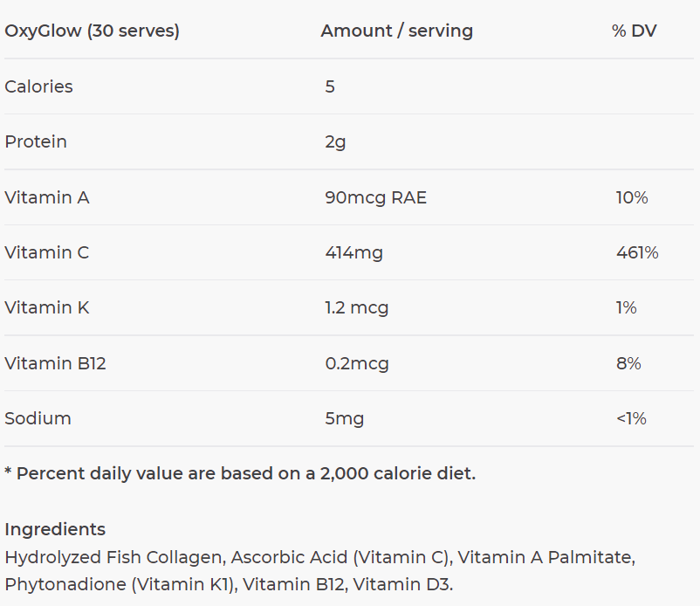Viewport: 700px width, 606px height.
Task: Click the Ingredients heading
Action: pyautogui.click(x=55, y=529)
